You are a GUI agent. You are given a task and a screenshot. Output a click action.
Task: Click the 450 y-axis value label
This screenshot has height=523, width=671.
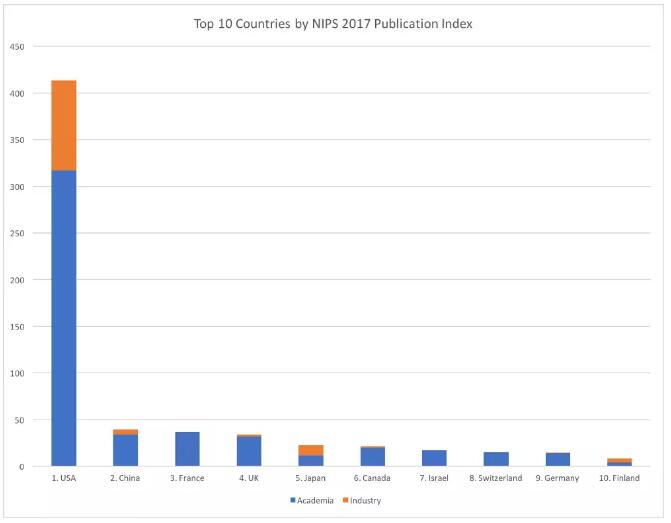(x=17, y=47)
